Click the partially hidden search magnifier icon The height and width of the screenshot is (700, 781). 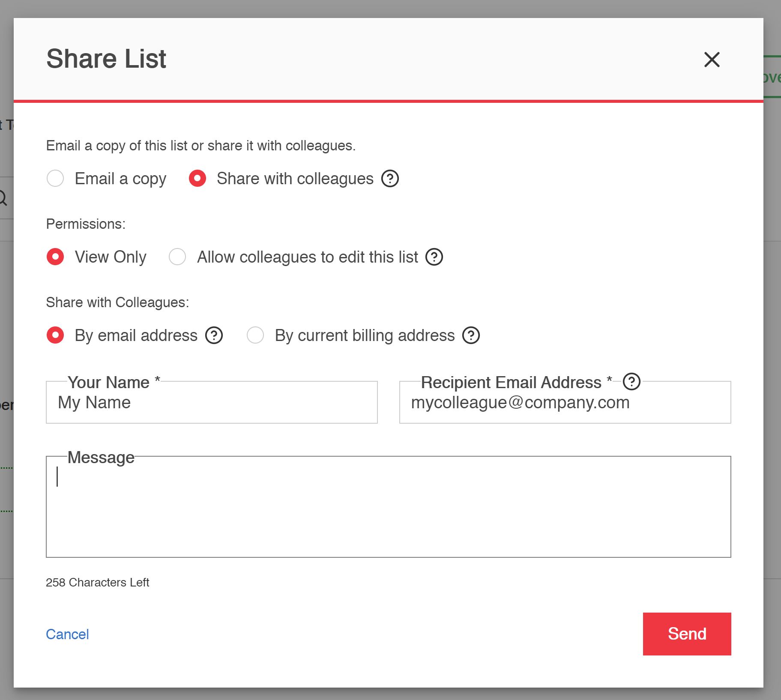[x=3, y=198]
